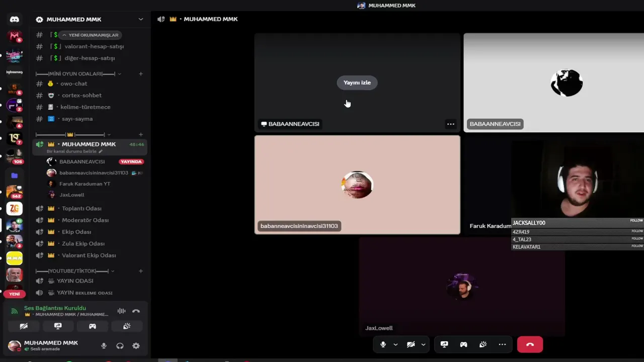
Task: Deafen headphones in user panel
Action: pos(120,346)
